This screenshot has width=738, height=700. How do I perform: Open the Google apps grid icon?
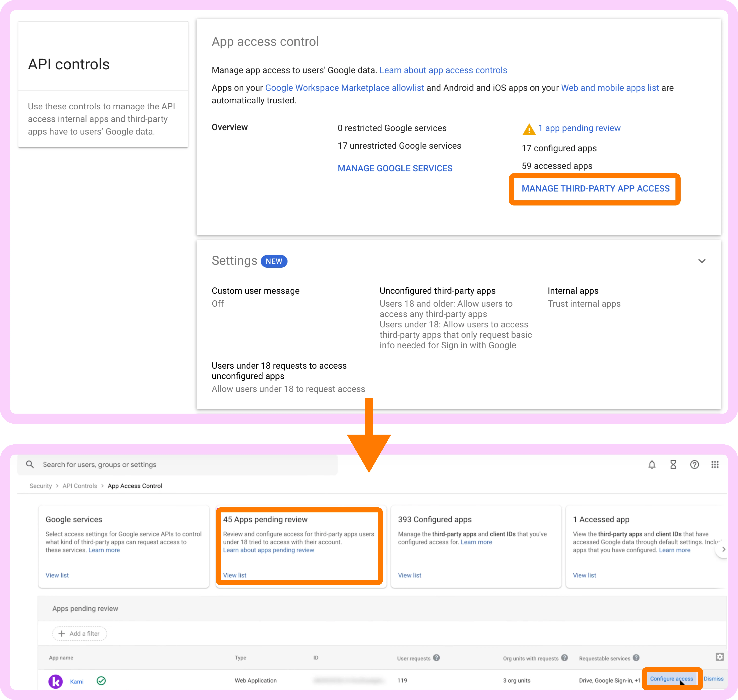715,465
